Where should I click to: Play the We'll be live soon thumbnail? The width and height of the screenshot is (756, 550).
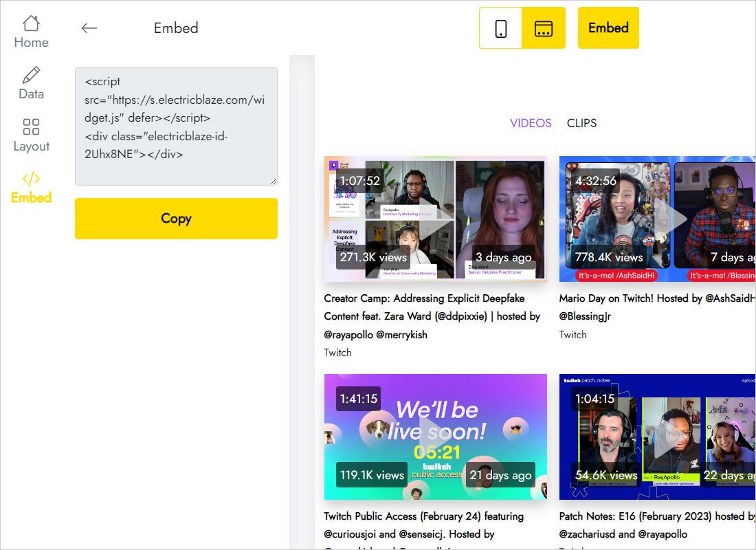435,437
